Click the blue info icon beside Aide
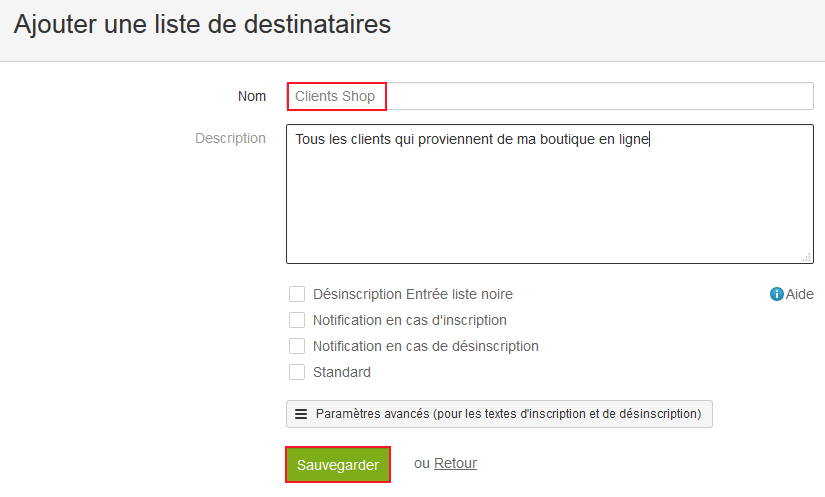The width and height of the screenshot is (825, 497). [x=776, y=294]
